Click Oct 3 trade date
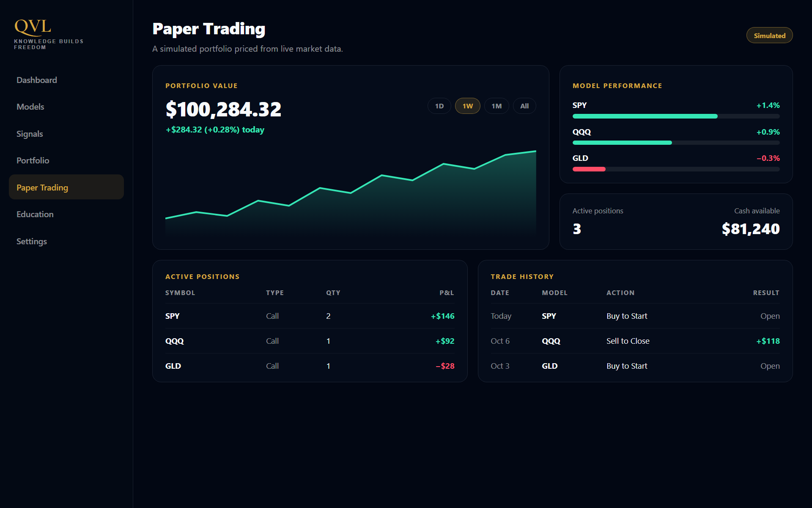Image resolution: width=812 pixels, height=508 pixels. click(500, 366)
